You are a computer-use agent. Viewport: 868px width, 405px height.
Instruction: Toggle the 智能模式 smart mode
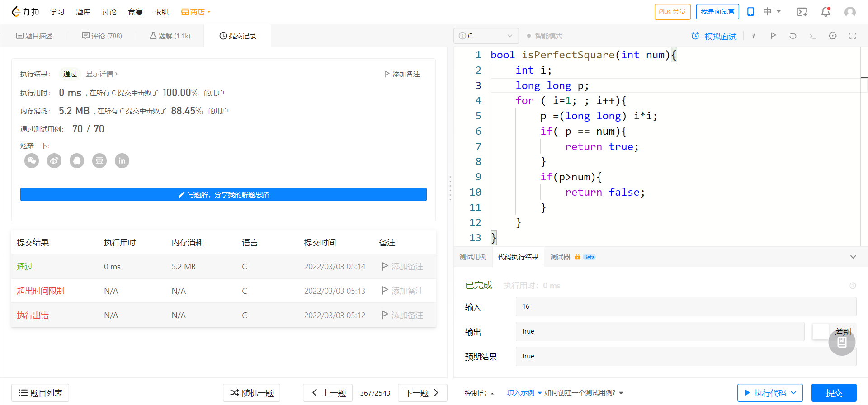click(x=544, y=36)
